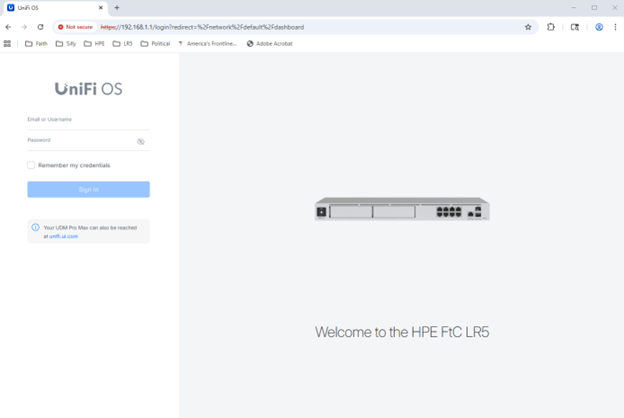624x418 pixels.
Task: Open the America's Frontline bookmark
Action: [x=207, y=44]
